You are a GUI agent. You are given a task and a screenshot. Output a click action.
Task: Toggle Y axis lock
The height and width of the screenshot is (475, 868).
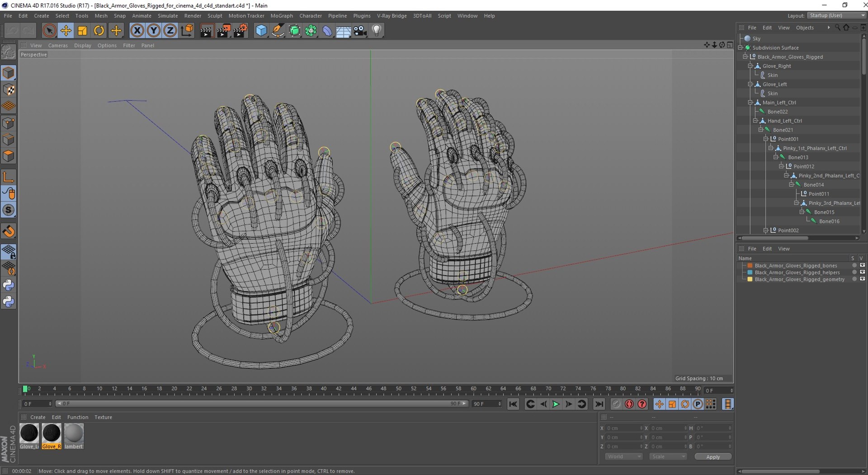pyautogui.click(x=154, y=31)
